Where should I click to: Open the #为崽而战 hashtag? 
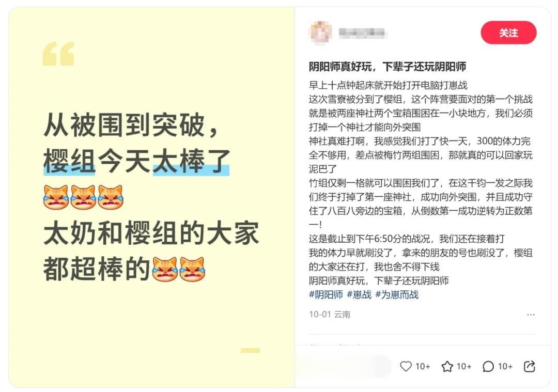(397, 294)
